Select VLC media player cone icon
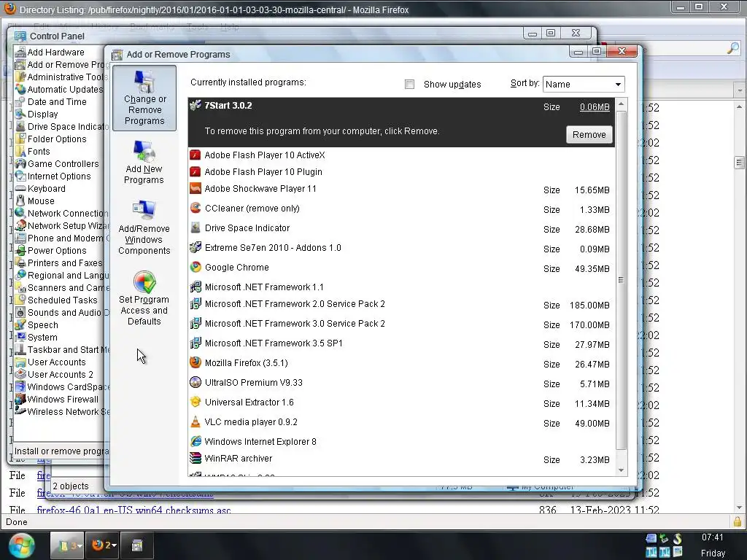This screenshot has width=747, height=560. pyautogui.click(x=195, y=421)
